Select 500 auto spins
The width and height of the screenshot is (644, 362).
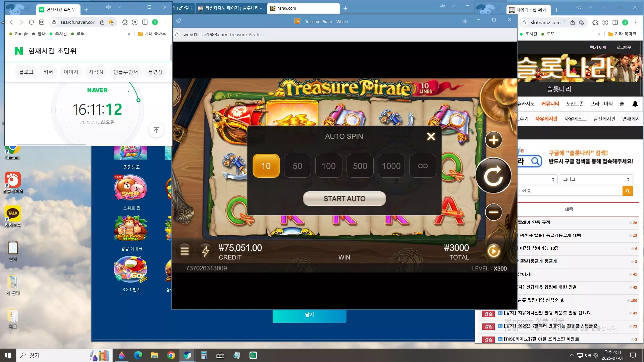pos(360,166)
